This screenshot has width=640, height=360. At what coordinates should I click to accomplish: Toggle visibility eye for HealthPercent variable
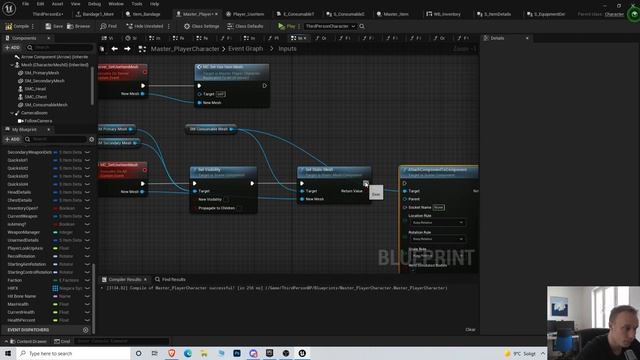point(87,320)
